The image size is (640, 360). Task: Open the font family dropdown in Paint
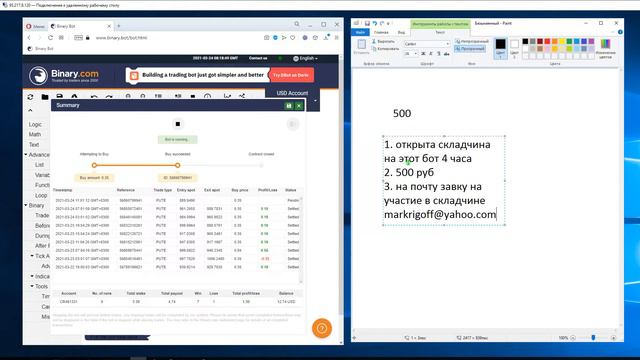[x=447, y=44]
